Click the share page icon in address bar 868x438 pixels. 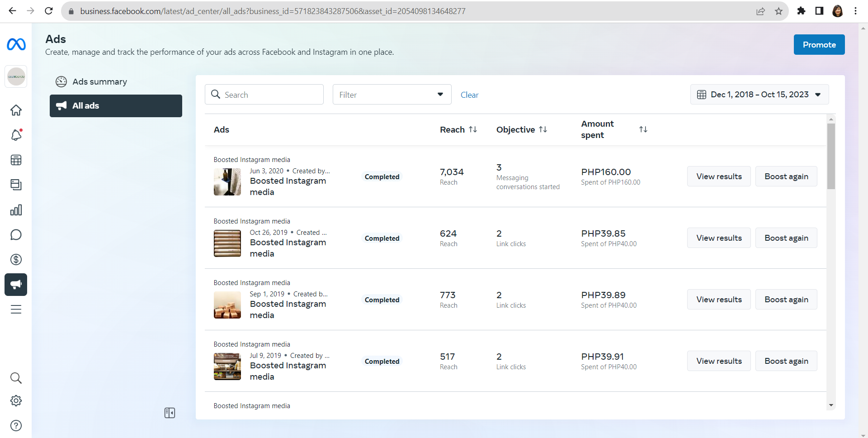pyautogui.click(x=760, y=11)
